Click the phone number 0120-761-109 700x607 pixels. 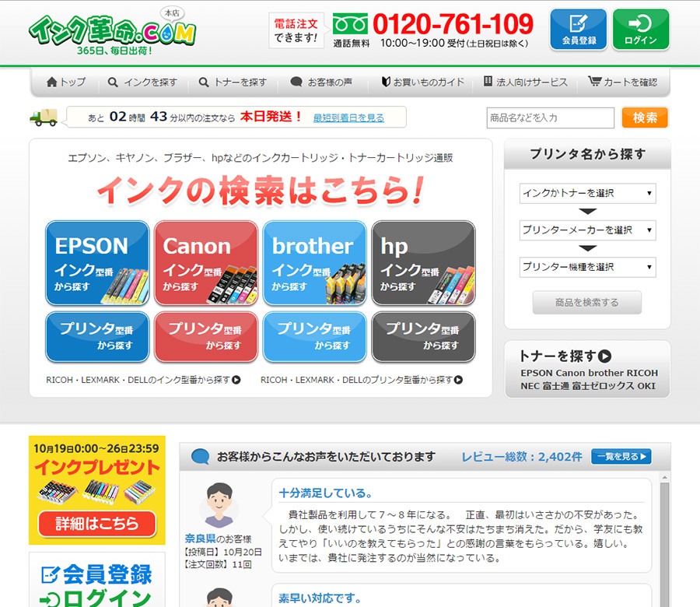(453, 23)
